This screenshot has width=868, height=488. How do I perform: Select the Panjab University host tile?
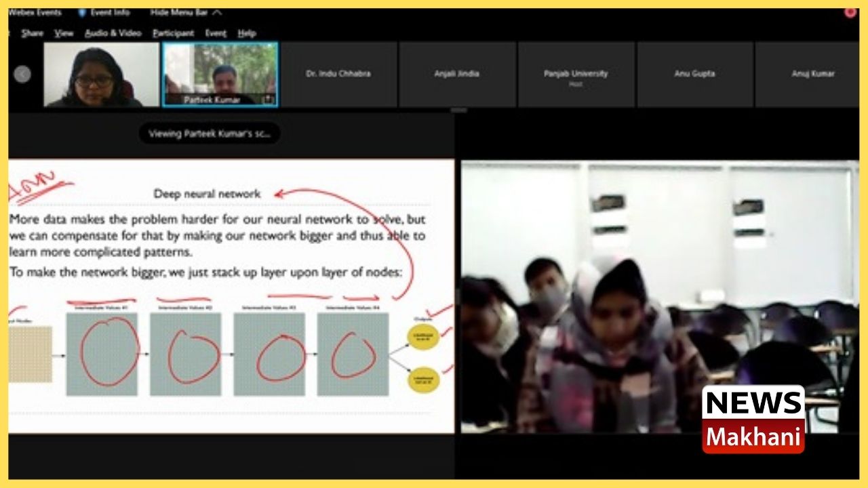pos(576,75)
